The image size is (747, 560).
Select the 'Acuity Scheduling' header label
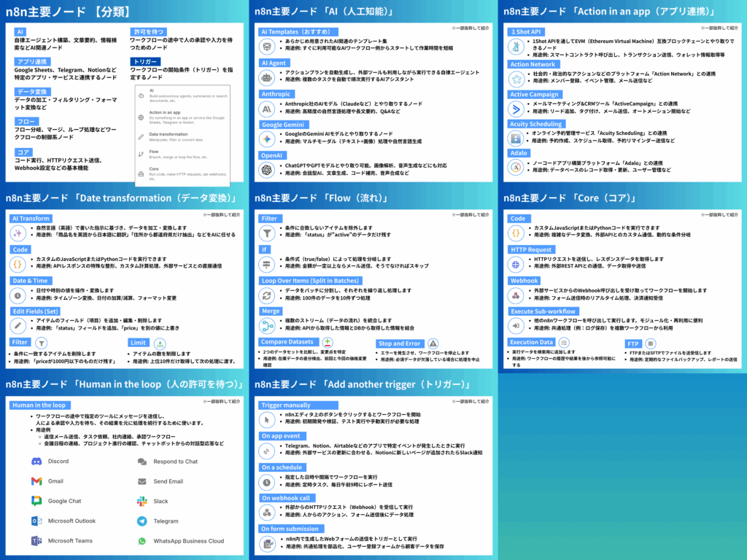click(x=535, y=125)
